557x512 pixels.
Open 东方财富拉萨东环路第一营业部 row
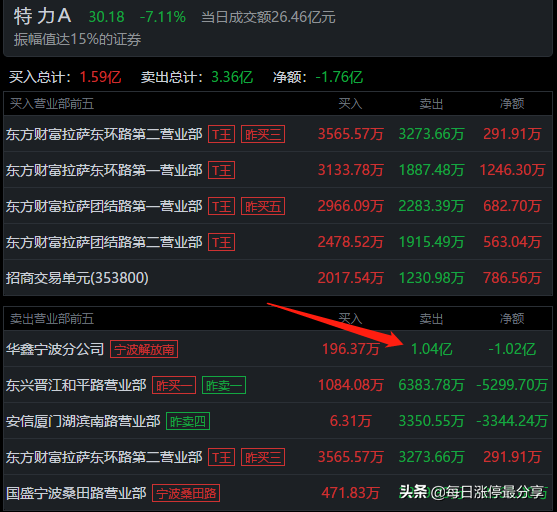[278, 170]
